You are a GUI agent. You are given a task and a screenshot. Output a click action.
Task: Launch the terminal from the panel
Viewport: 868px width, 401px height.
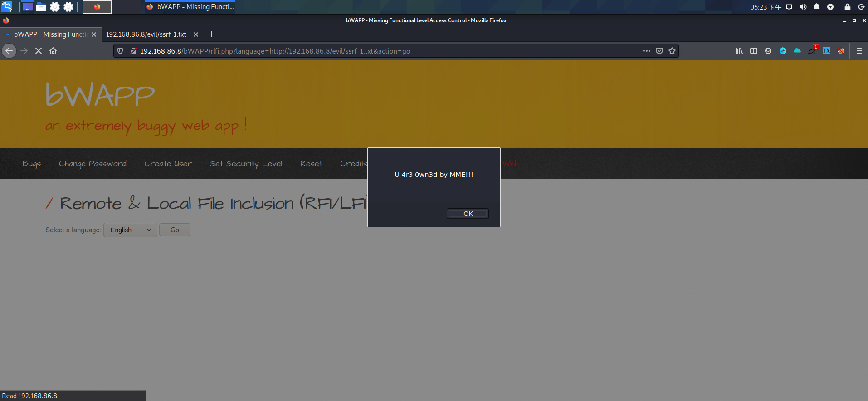28,7
